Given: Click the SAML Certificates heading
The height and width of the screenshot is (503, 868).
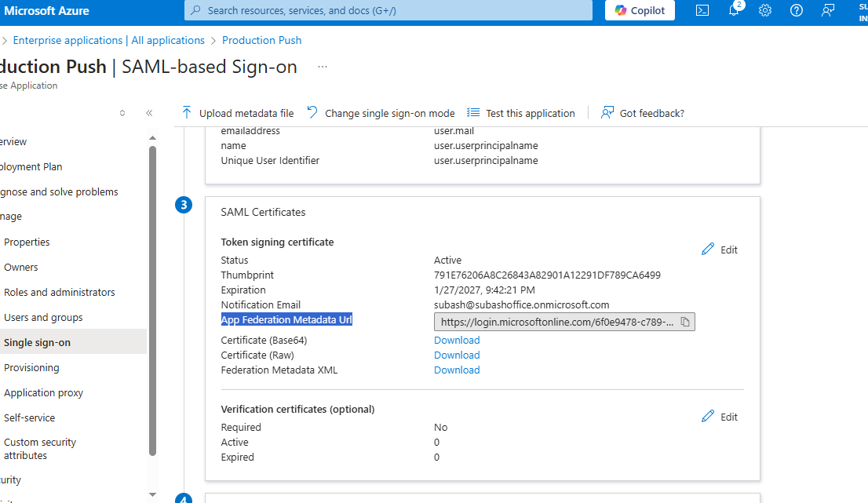Looking at the screenshot, I should click(x=263, y=212).
